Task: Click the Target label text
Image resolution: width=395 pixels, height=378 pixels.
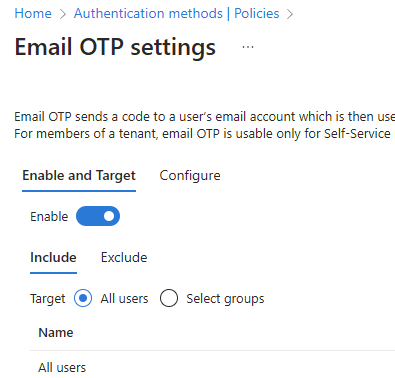Action: tap(48, 299)
